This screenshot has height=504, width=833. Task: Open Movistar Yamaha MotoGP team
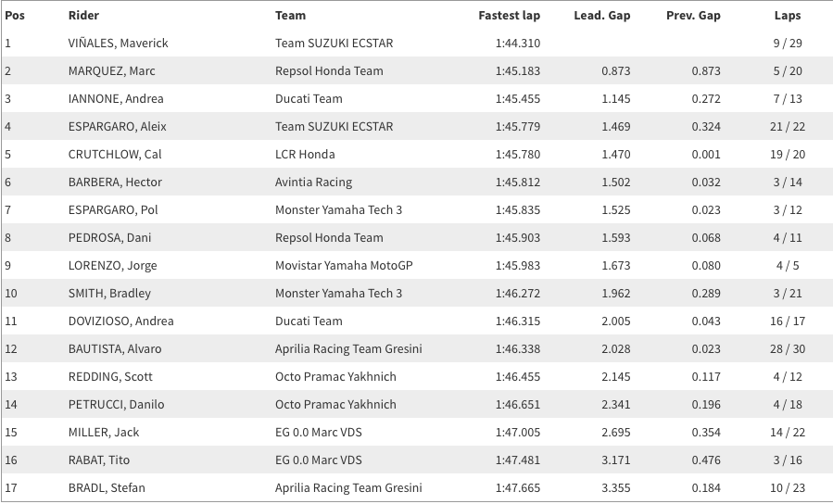point(344,265)
